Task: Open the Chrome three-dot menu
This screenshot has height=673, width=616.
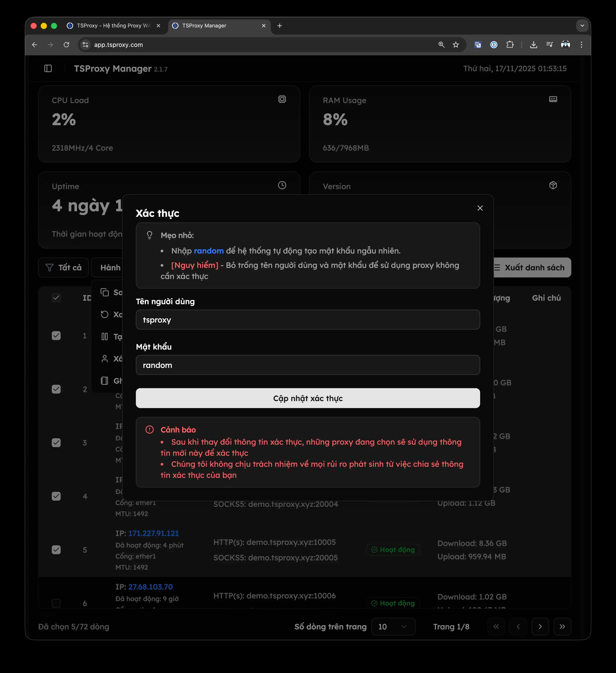Action: tap(581, 45)
